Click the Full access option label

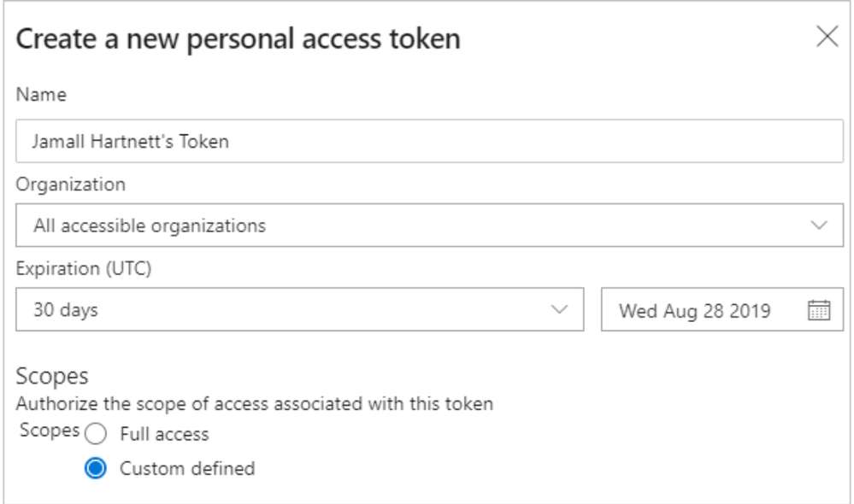point(164,434)
